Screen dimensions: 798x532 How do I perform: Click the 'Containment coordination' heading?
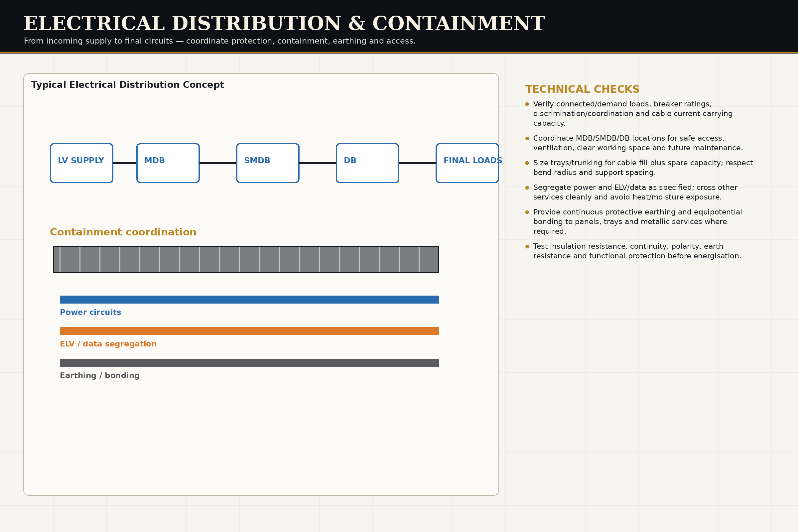[123, 232]
